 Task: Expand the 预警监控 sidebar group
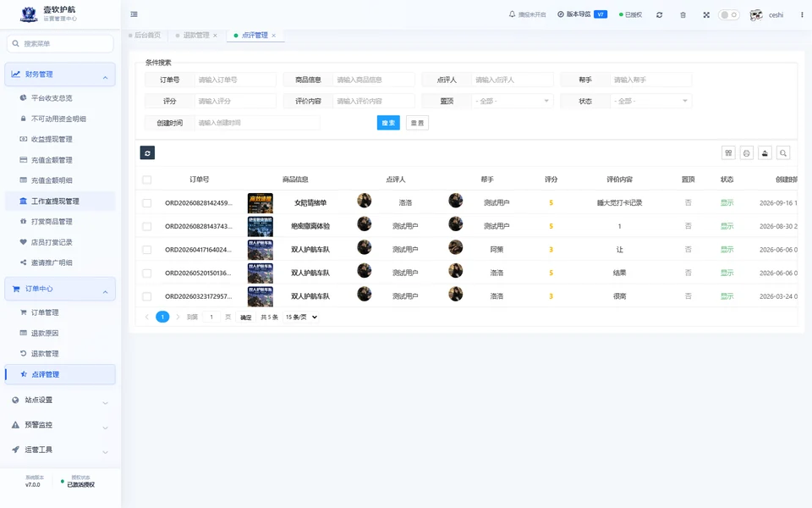[x=60, y=425]
